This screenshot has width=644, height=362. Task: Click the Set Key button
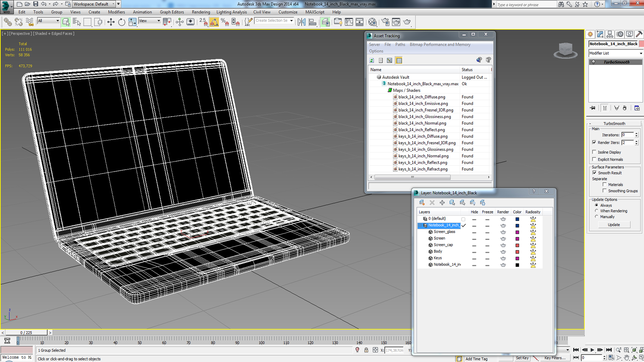coord(522,358)
